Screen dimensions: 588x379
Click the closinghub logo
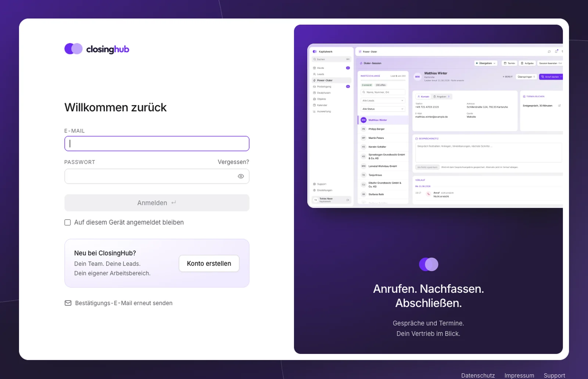tap(97, 49)
